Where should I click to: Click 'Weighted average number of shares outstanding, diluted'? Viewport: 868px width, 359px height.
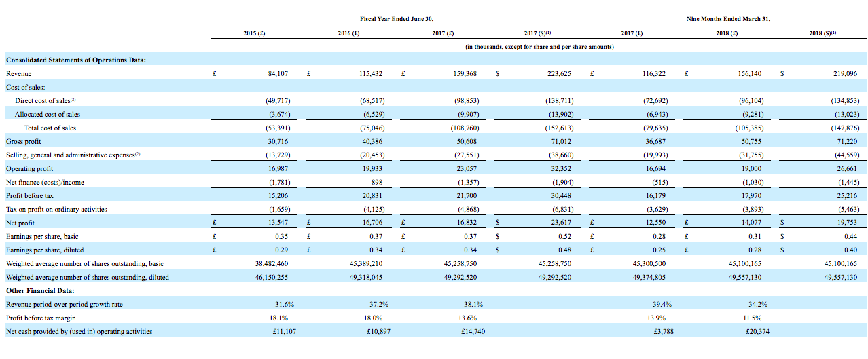tap(87, 277)
